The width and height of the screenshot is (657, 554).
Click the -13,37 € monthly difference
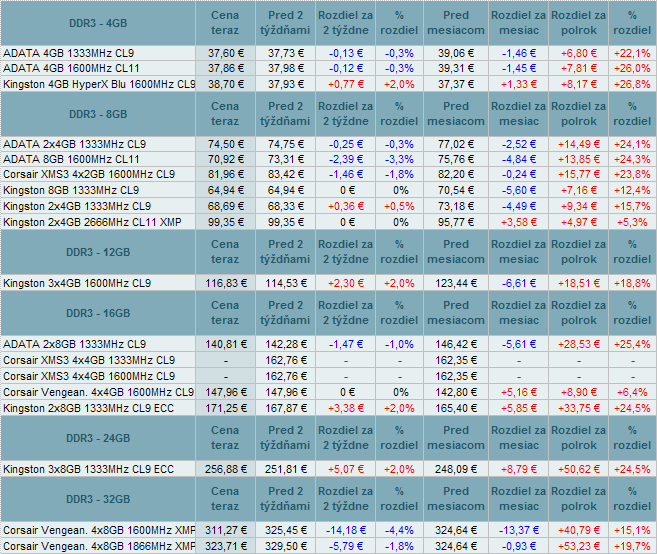click(519, 530)
